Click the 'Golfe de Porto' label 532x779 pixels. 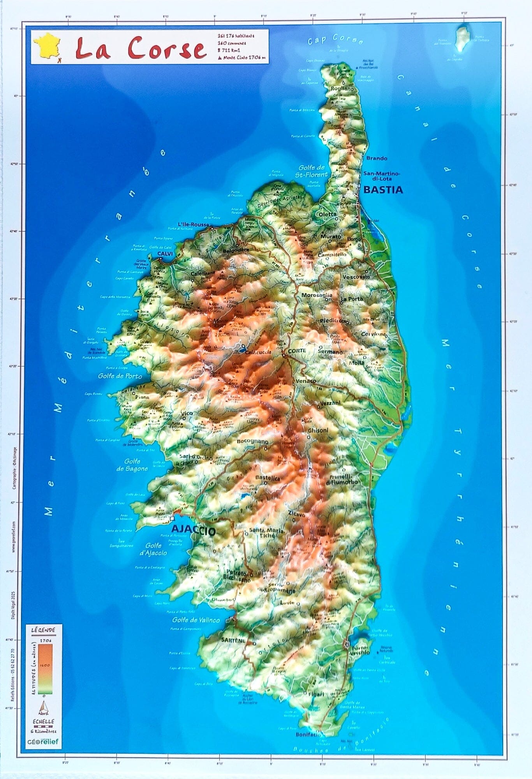coord(120,376)
